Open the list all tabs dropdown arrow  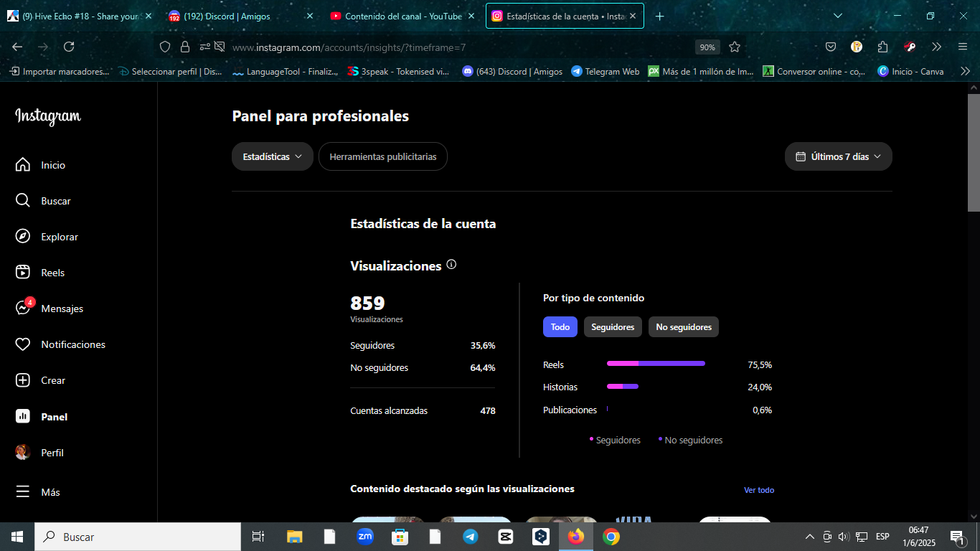click(x=838, y=16)
